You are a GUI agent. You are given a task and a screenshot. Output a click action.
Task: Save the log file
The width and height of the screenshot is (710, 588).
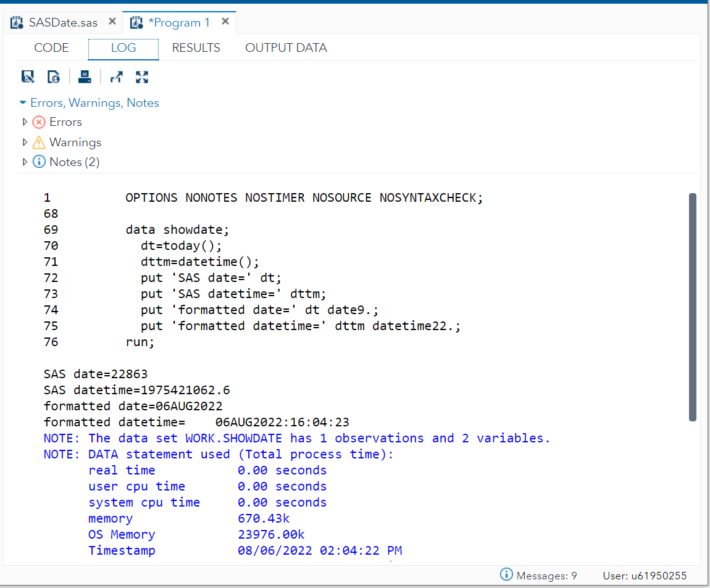click(28, 77)
